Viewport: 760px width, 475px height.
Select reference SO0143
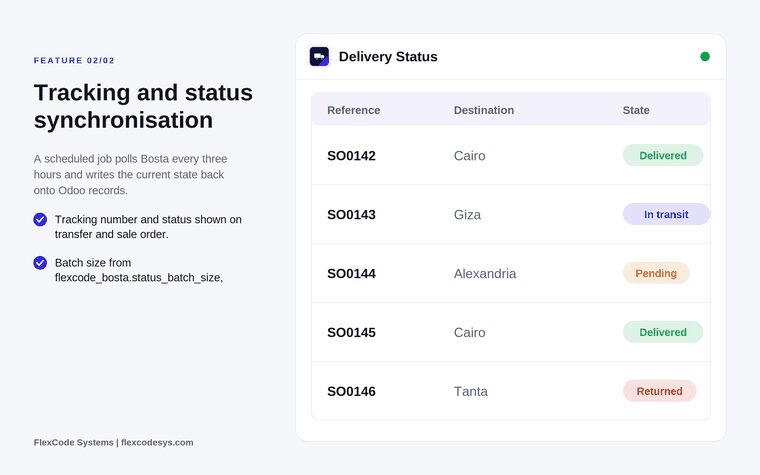point(351,215)
